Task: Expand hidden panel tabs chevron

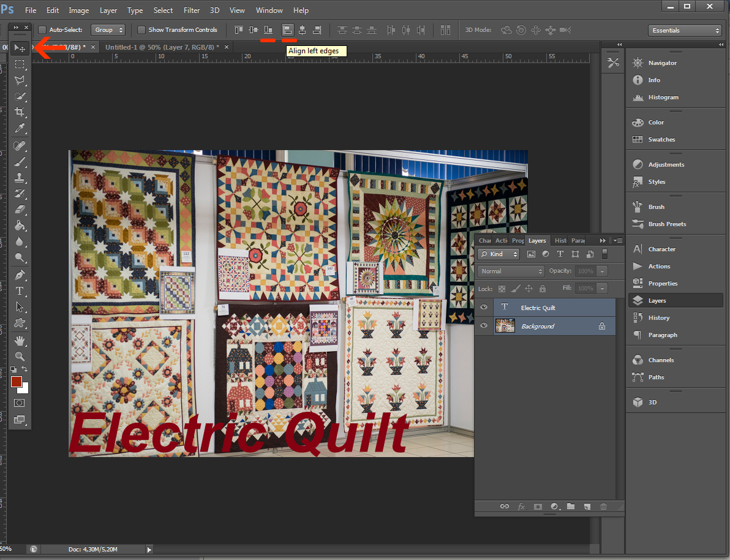Action: click(x=603, y=240)
